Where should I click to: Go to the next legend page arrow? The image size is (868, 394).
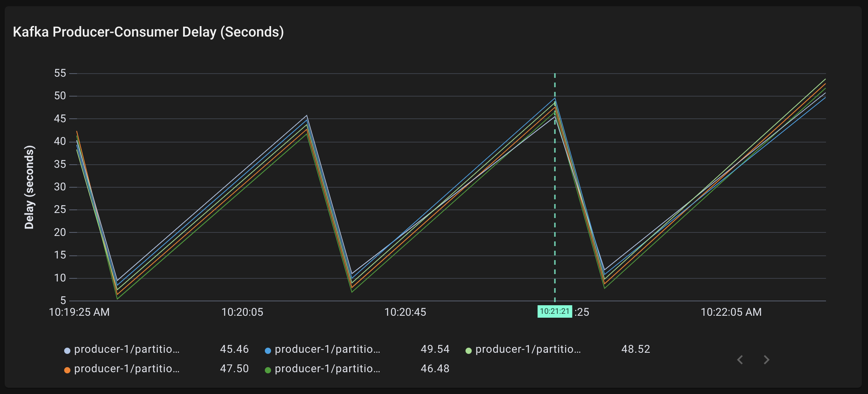(x=766, y=360)
